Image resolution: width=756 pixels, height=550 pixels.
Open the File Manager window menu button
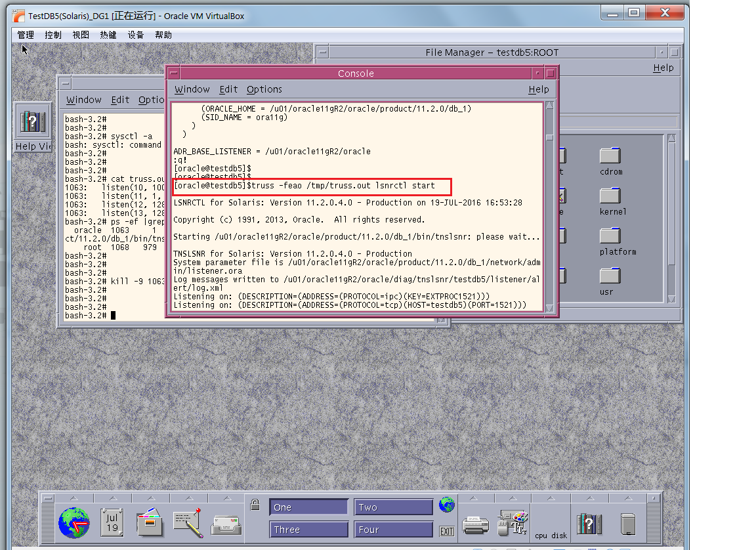point(323,52)
